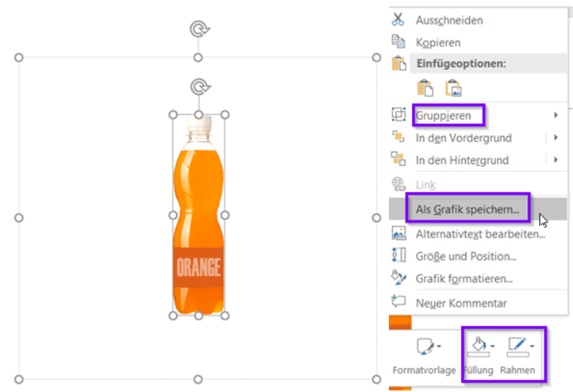Screen dimensions: 573x392
Task: Click the Formatvorlage style icon
Action: coord(424,346)
